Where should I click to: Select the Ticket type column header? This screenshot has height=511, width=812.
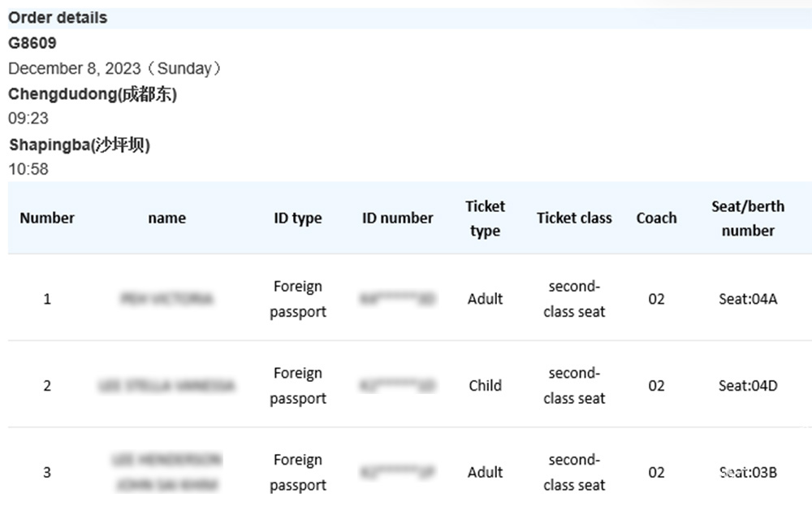485,219
